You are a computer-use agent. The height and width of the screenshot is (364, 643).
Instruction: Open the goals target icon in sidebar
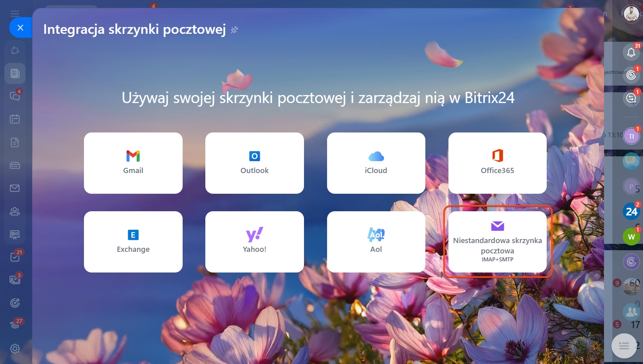(x=15, y=303)
